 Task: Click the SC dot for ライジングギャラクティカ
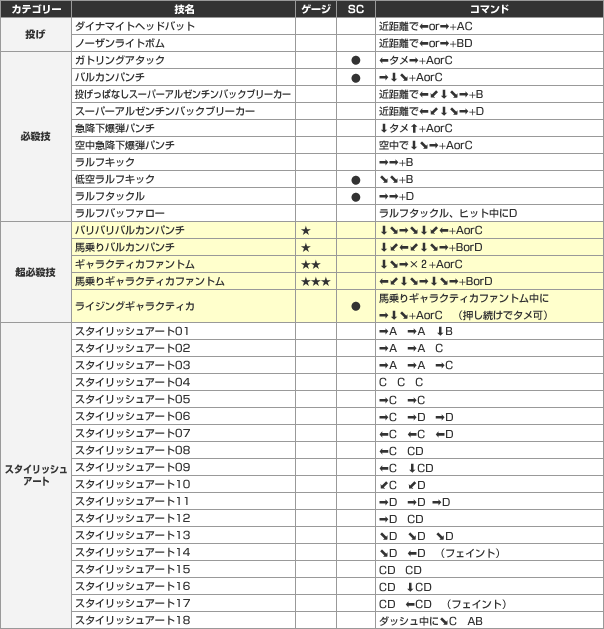pyautogui.click(x=355, y=306)
